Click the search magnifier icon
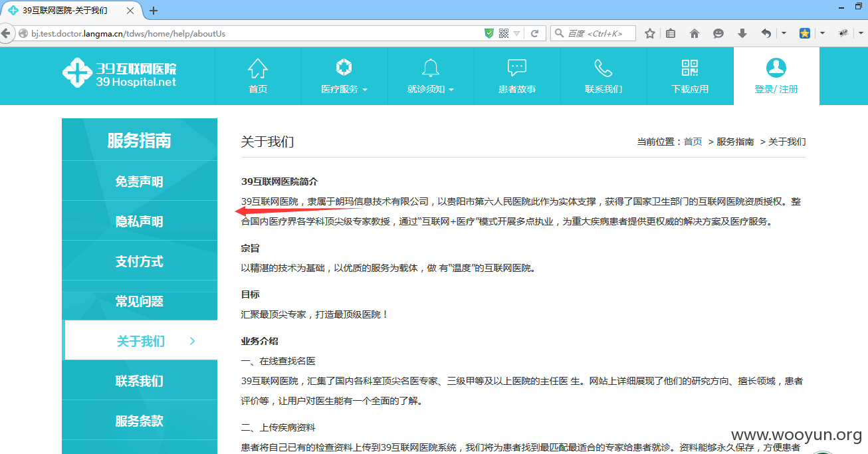 [559, 33]
